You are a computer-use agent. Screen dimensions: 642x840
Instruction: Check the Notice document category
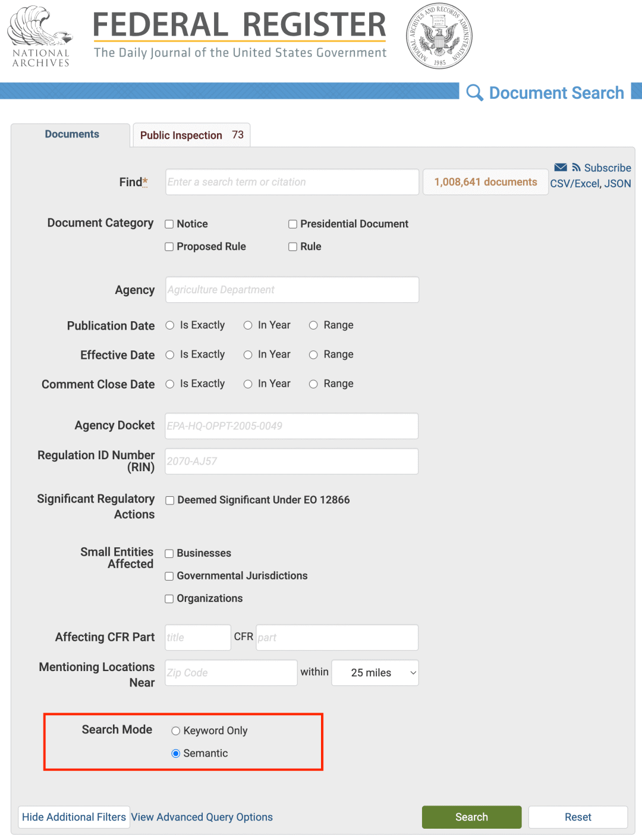click(169, 224)
